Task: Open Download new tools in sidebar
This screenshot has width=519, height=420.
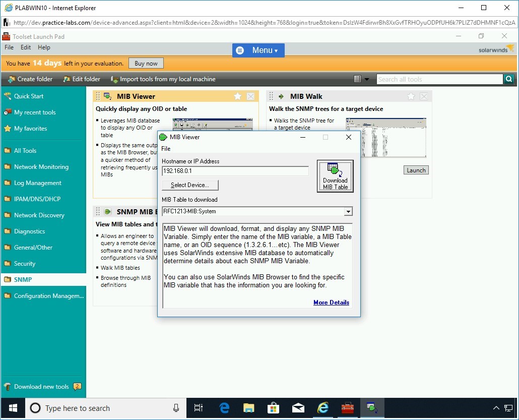Action: click(x=41, y=387)
